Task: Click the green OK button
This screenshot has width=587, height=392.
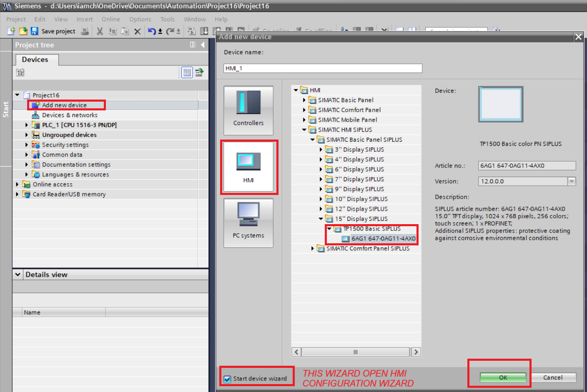Action: point(503,377)
